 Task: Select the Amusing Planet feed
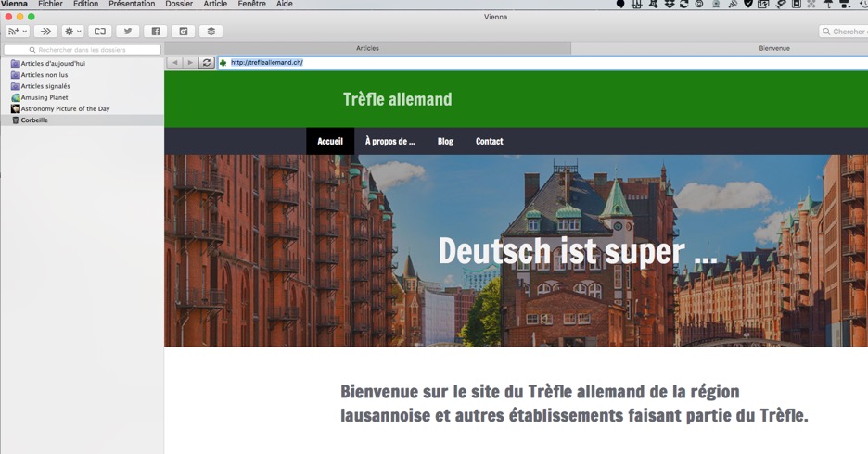(x=44, y=97)
